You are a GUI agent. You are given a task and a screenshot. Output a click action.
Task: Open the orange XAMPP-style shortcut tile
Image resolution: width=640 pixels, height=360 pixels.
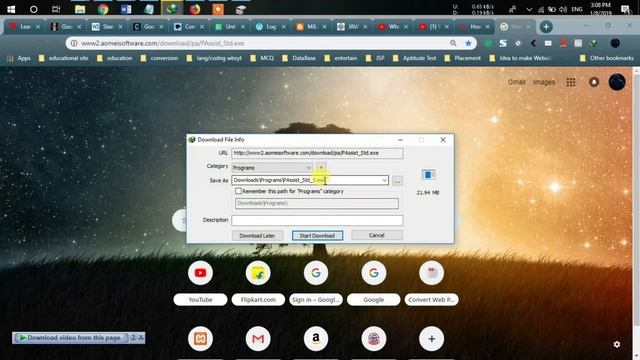point(200,338)
